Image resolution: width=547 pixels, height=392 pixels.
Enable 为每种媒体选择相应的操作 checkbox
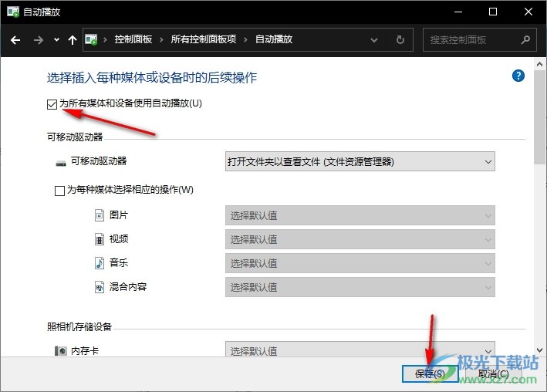click(x=59, y=191)
